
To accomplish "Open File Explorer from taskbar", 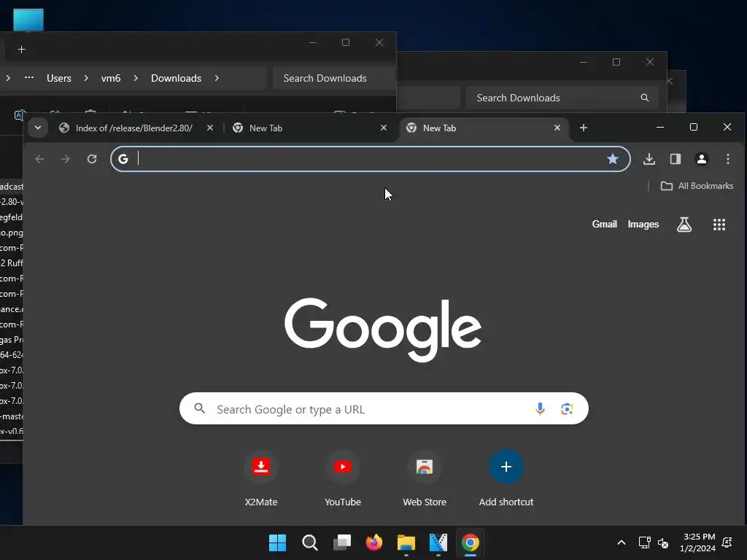I will [406, 542].
